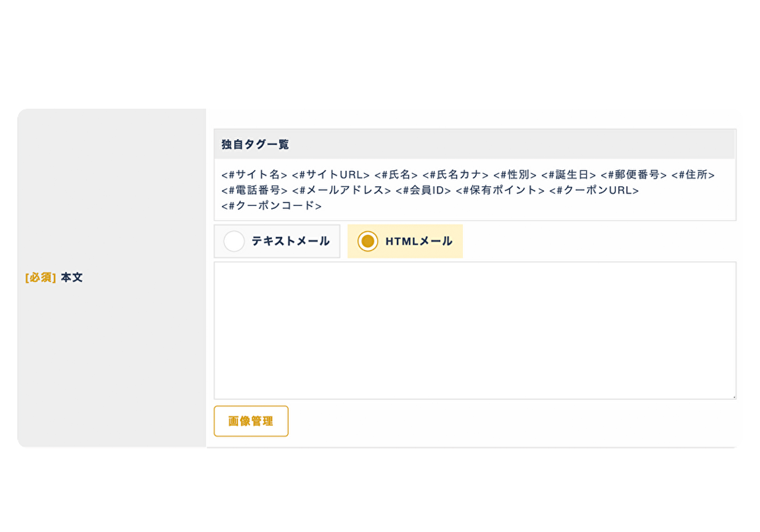Click the 画像管理 button
Screen dimensions: 760x532
251,421
